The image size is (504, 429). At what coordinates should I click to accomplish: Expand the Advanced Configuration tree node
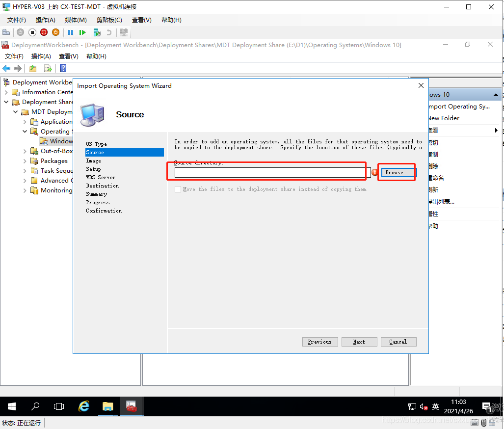coord(25,181)
